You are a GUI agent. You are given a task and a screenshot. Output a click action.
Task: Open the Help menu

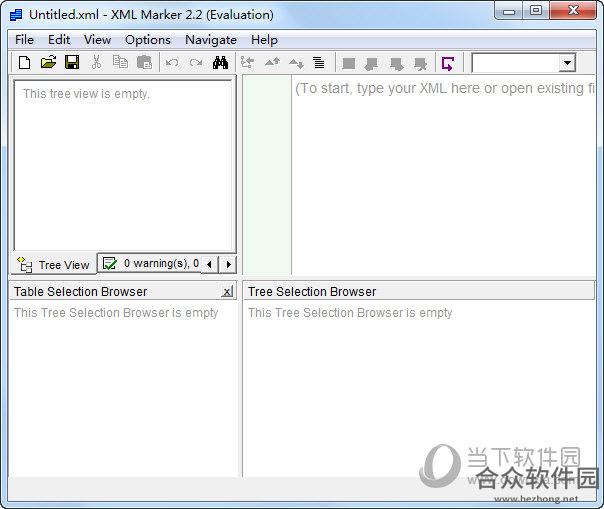pos(264,40)
